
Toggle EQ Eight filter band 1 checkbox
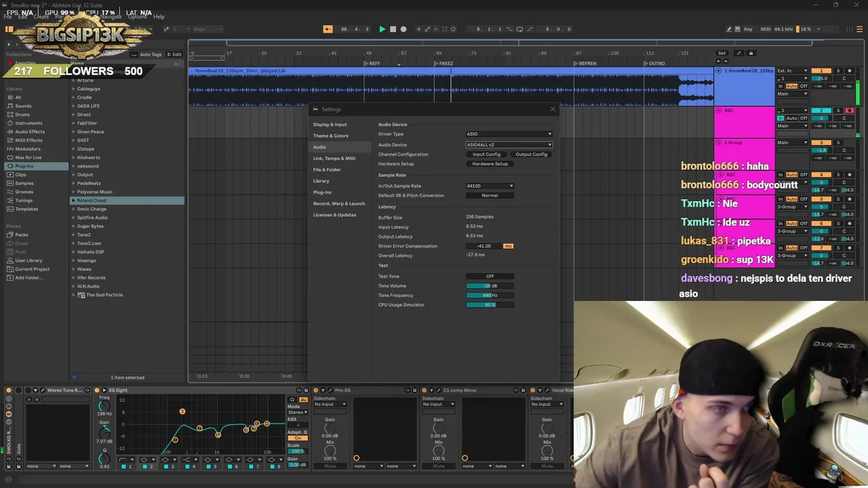(x=123, y=467)
